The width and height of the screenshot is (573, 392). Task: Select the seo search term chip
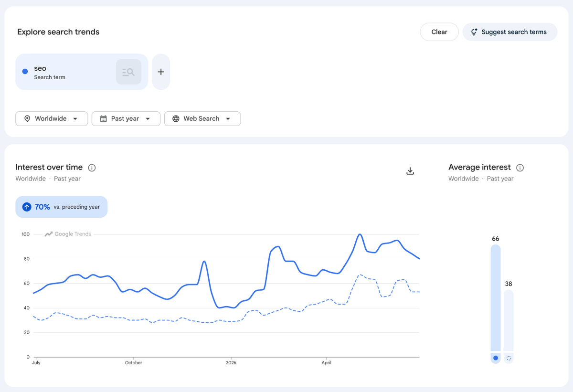(x=82, y=72)
